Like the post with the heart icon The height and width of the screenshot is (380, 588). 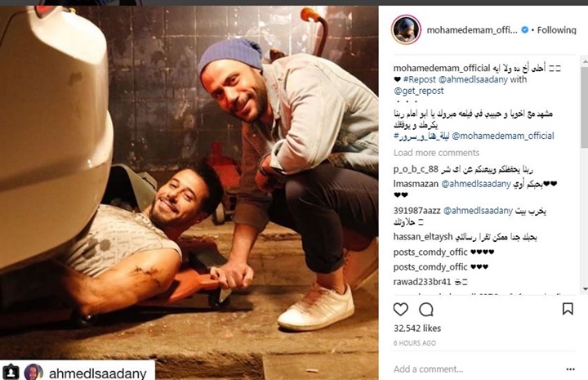pos(400,309)
